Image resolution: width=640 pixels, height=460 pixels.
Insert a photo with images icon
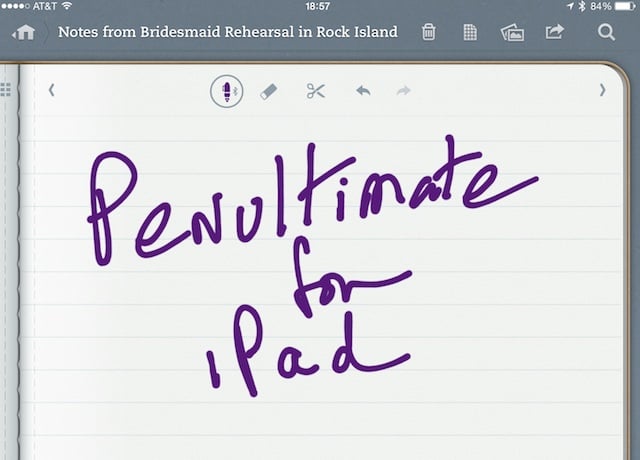click(513, 33)
